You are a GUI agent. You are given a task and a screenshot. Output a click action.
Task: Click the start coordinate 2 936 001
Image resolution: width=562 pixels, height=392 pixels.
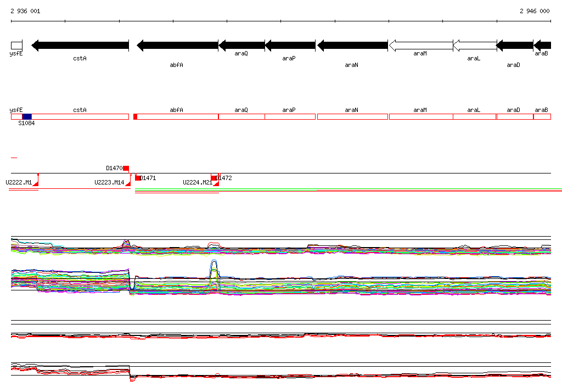25,11
